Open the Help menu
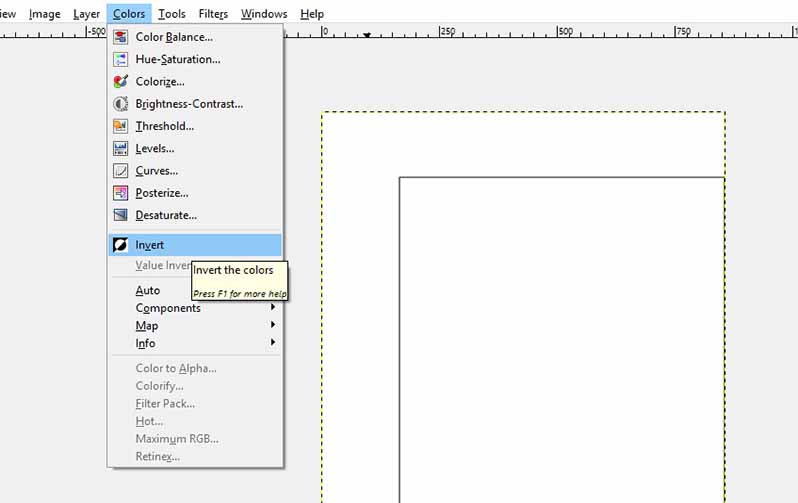798x503 pixels. 312,14
